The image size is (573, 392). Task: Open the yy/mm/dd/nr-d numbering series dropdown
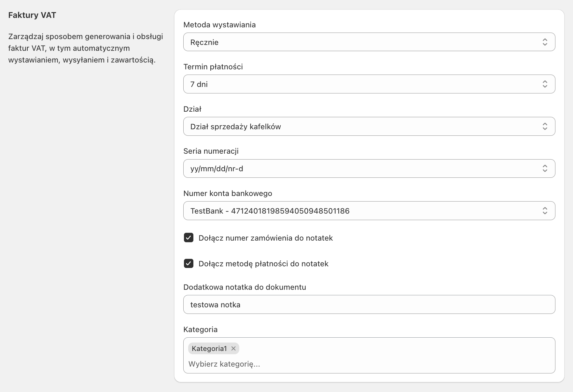click(358, 169)
